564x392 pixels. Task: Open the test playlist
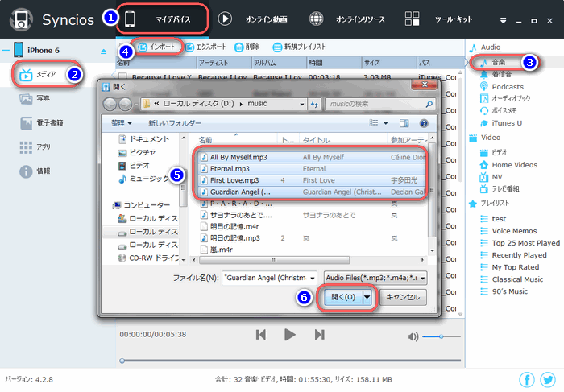coord(493,219)
